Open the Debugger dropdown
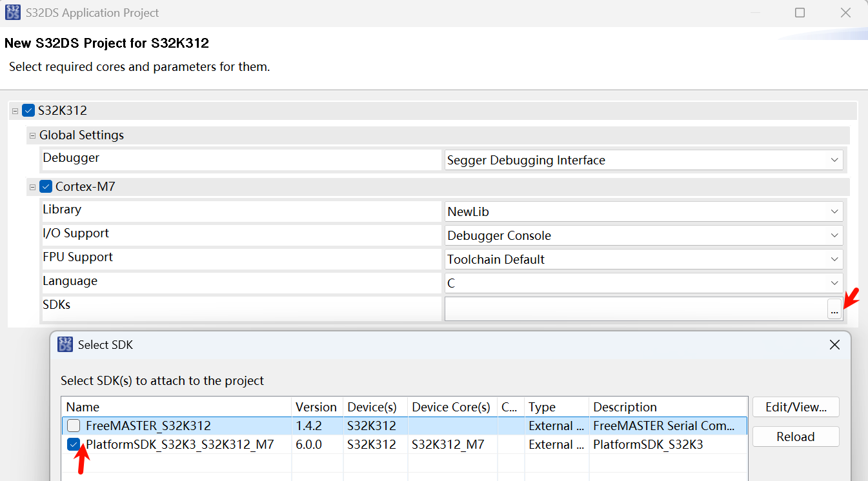This screenshot has height=481, width=868. 834,160
